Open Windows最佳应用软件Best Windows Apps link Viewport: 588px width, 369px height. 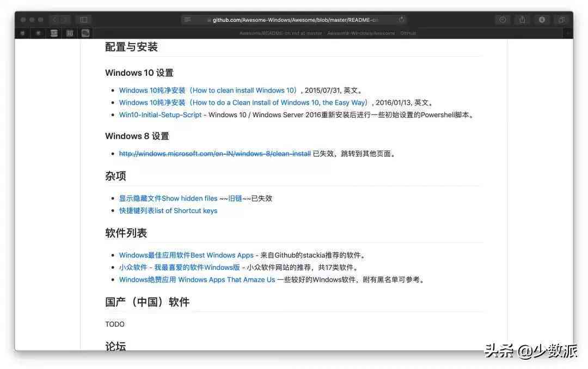(x=186, y=255)
